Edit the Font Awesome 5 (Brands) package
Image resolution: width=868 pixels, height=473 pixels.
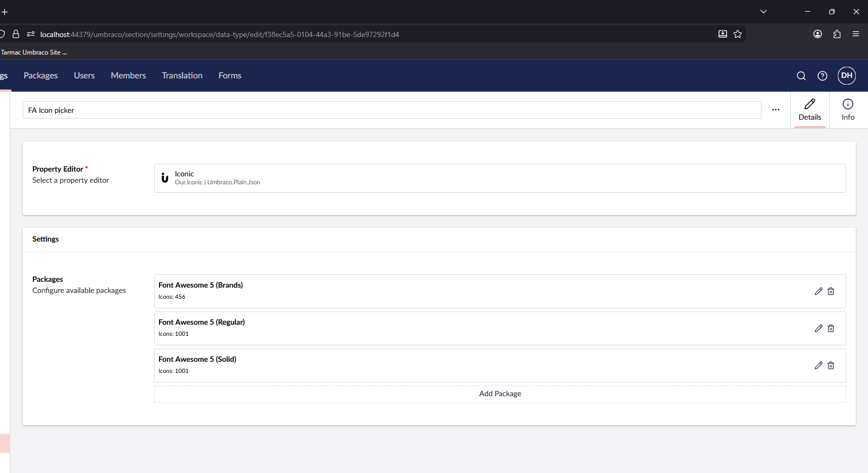(x=818, y=291)
